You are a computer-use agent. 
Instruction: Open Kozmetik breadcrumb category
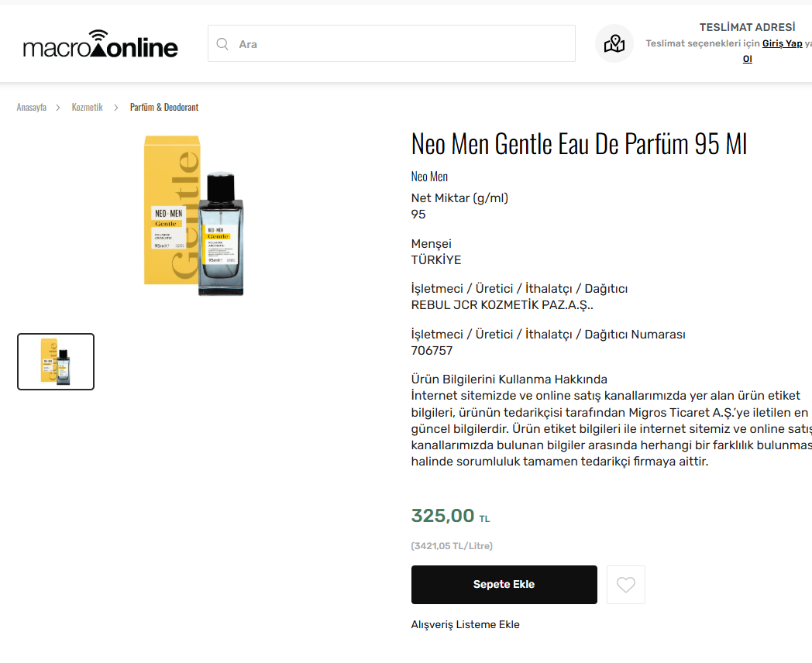[x=87, y=107]
